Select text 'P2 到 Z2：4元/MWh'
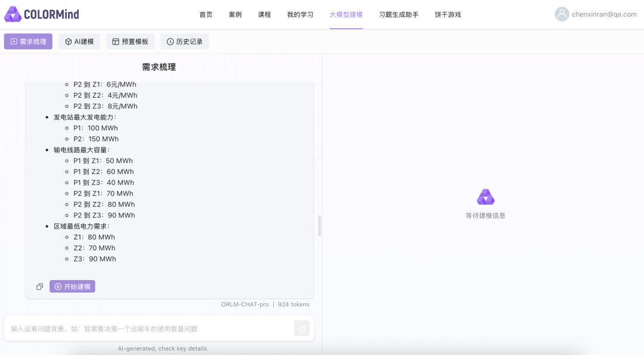644x355 pixels. [105, 95]
